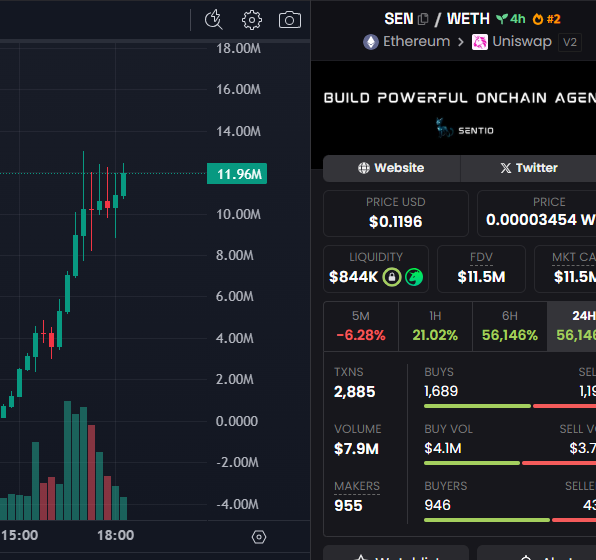The image size is (596, 560).
Task: Open the Twitter link button
Action: pos(528,168)
